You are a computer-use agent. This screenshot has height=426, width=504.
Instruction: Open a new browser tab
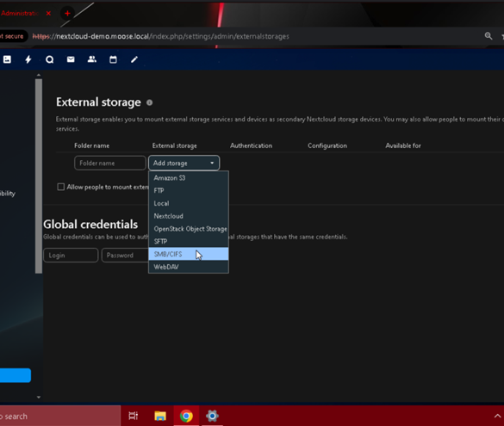(67, 14)
